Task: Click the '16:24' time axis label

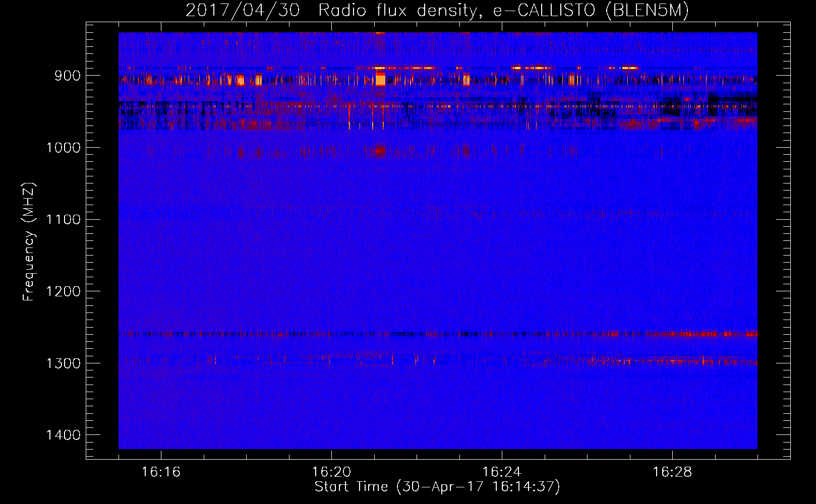Action: pos(502,472)
